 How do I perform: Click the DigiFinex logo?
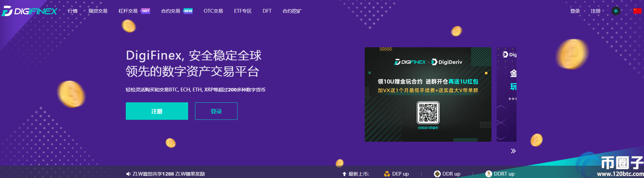coord(29,11)
